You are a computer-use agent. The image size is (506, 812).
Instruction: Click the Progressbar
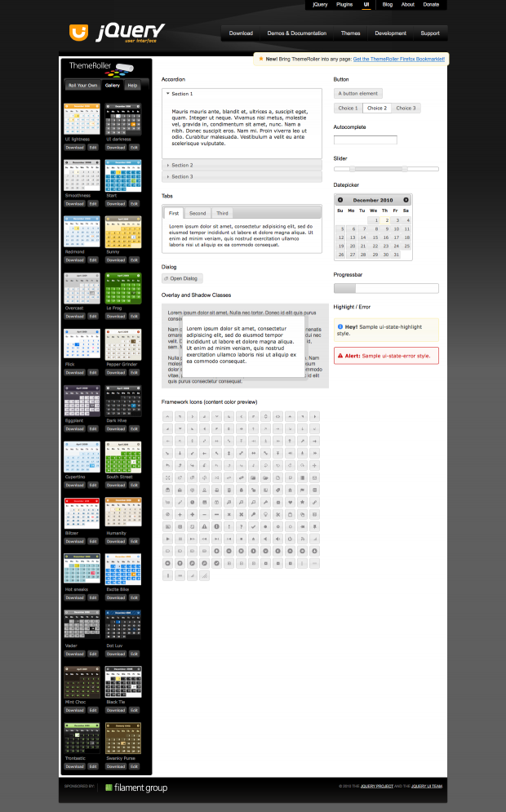coord(386,288)
